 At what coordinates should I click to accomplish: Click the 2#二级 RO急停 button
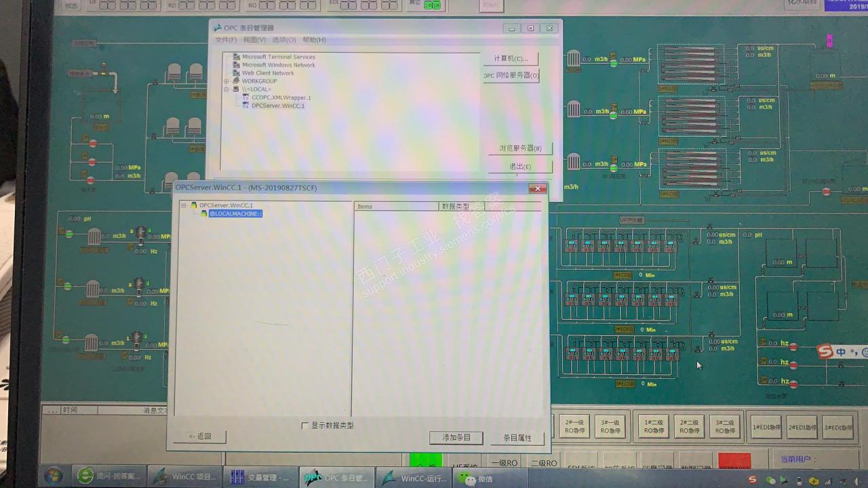689,426
